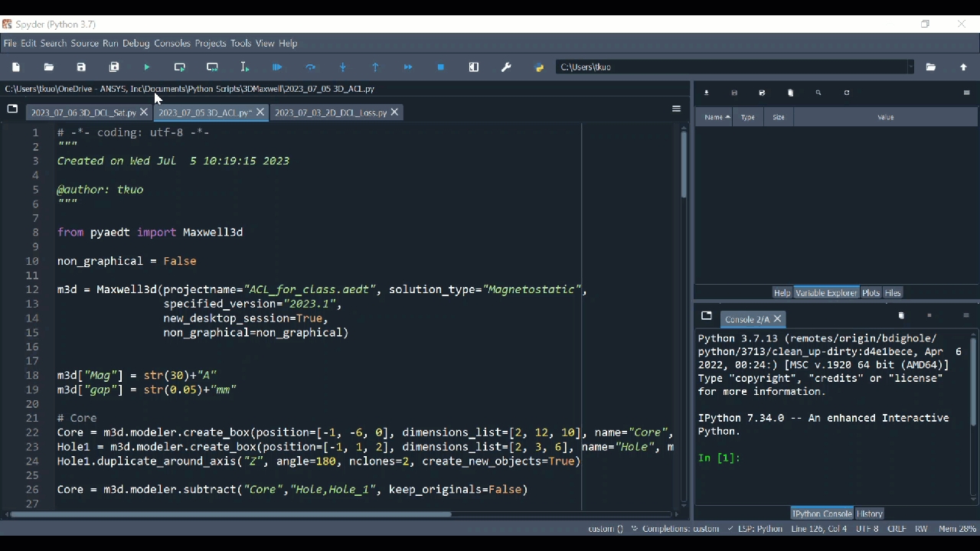The image size is (980, 551).
Task: Open Preferences via the wrench icon
Action: coord(506,67)
